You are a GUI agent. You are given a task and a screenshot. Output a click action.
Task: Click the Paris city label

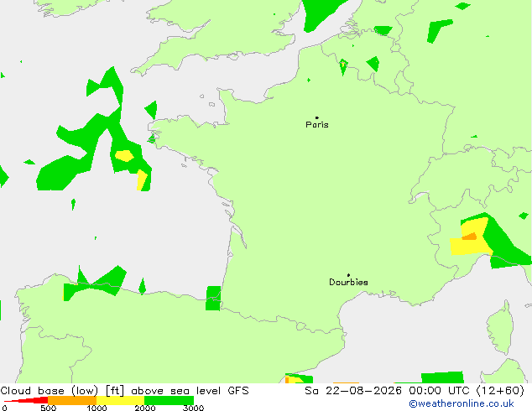click(x=317, y=125)
